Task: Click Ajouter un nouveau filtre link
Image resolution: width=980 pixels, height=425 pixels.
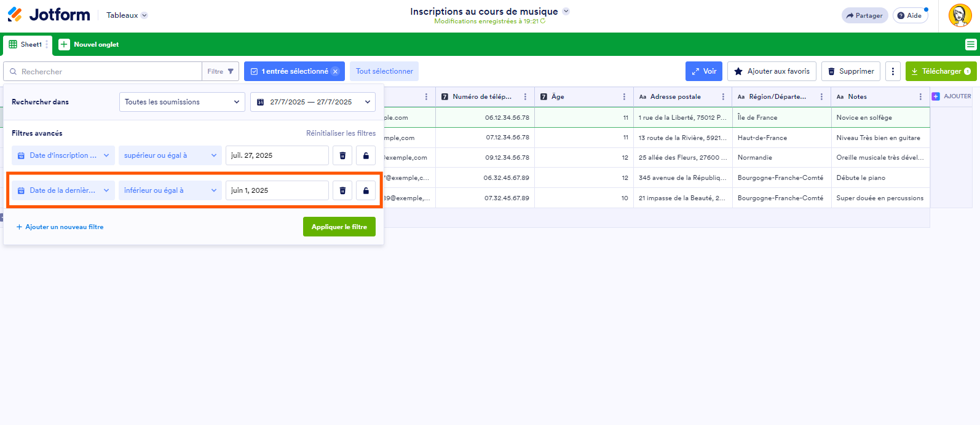Action: tap(60, 227)
